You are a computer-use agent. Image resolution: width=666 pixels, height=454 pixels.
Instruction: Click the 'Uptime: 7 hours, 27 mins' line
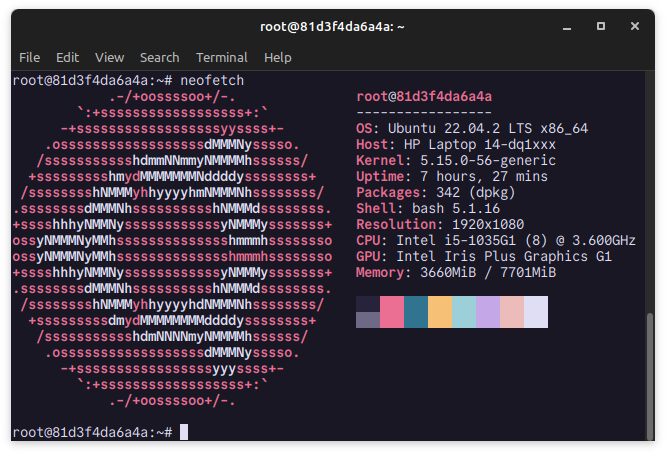click(x=452, y=176)
